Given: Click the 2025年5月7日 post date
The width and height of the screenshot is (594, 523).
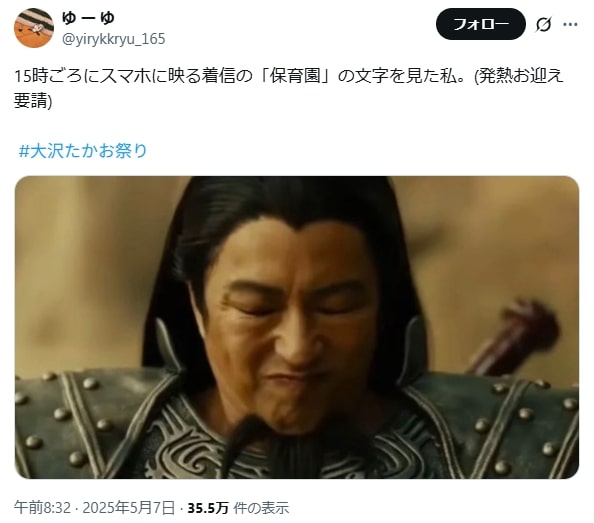Looking at the screenshot, I should [129, 507].
